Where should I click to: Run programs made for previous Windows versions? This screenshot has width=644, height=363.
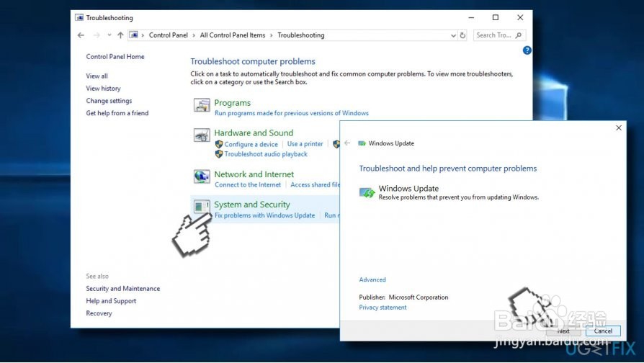[x=292, y=113]
